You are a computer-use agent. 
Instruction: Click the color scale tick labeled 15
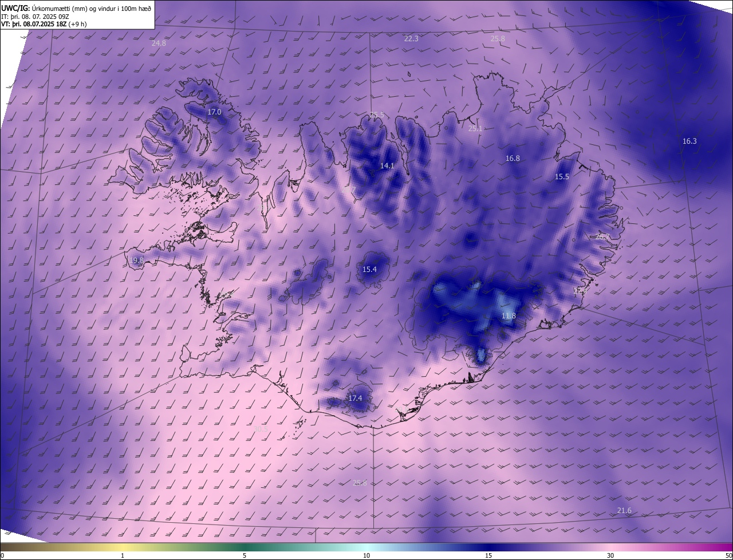(488, 555)
